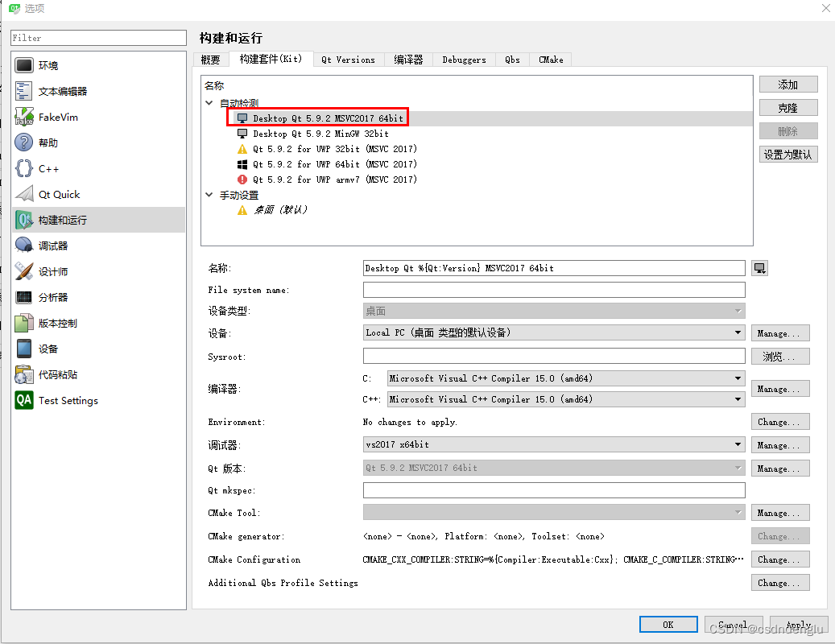This screenshot has height=644, width=835.
Task: Click the 帮助 help question-mark icon
Action: click(x=24, y=142)
